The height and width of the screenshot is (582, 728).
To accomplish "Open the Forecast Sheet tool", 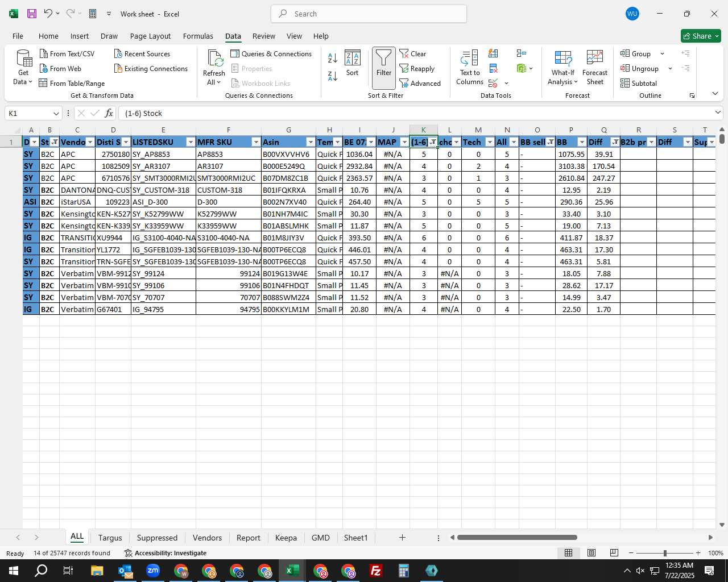I will pyautogui.click(x=595, y=68).
